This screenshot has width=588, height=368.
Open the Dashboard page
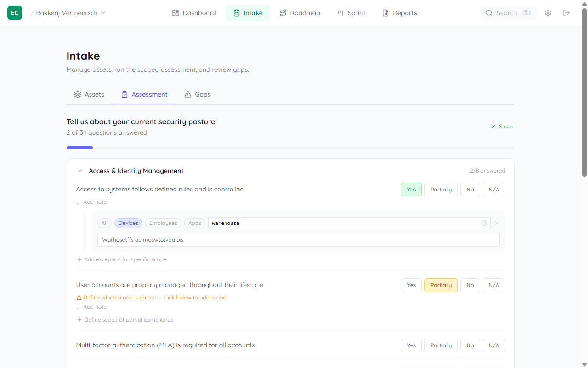click(x=194, y=13)
